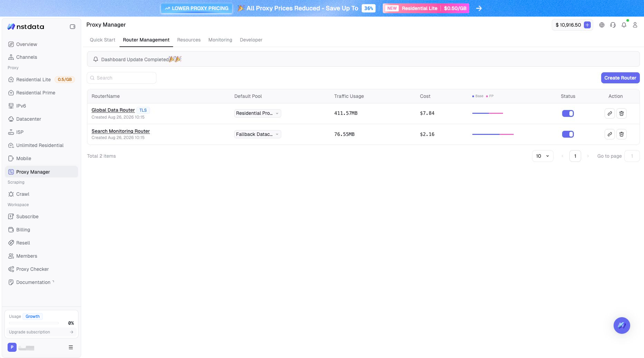Open Billing in the sidebar
Screen dimensions: 644x358
click(41, 230)
